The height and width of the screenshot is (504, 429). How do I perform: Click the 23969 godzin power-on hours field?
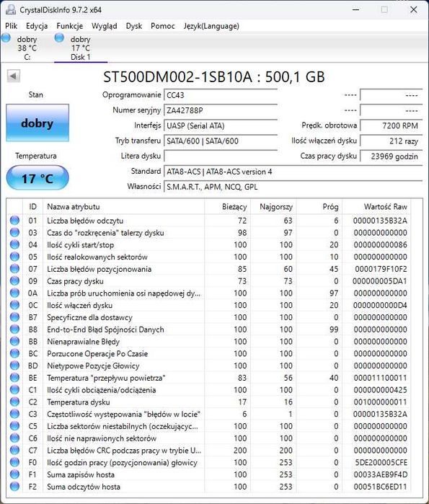pos(391,156)
